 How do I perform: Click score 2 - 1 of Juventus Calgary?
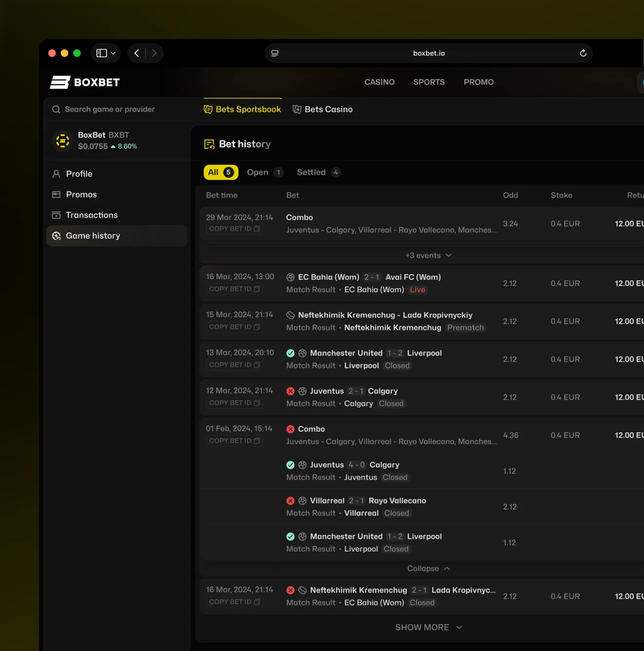[356, 391]
